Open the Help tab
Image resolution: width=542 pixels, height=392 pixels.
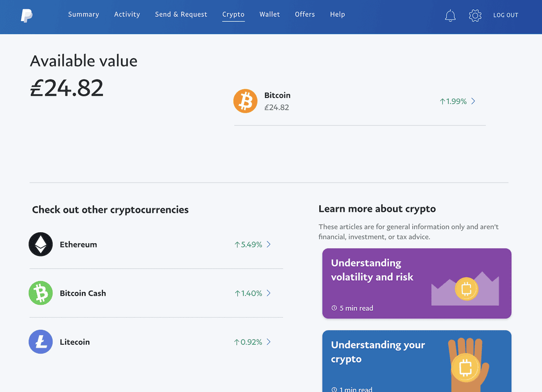337,15
